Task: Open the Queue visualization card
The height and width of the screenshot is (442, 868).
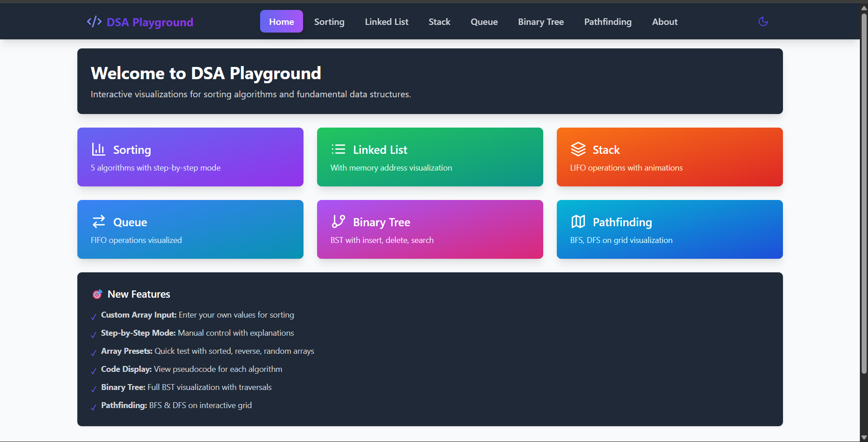Action: pyautogui.click(x=190, y=229)
